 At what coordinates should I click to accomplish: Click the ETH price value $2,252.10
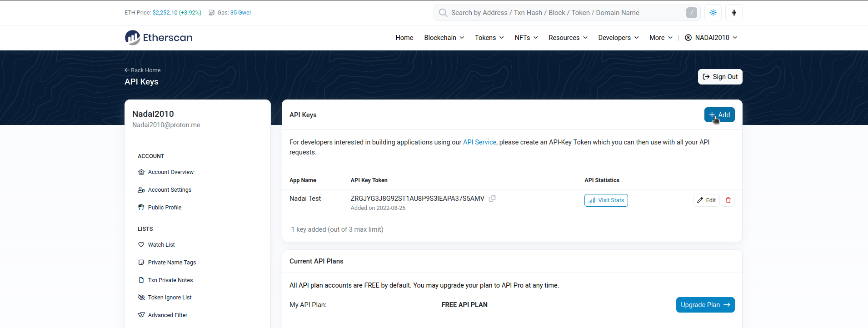165,13
